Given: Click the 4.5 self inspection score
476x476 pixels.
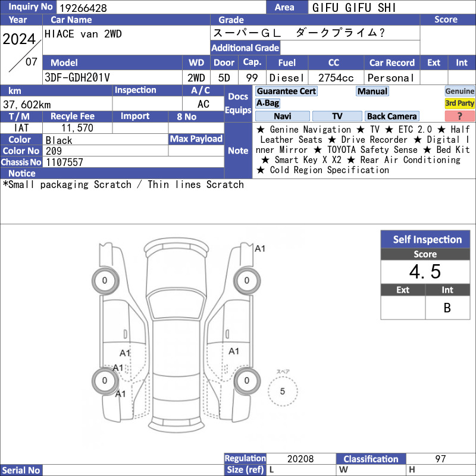Looking at the screenshot, I should (x=425, y=271).
